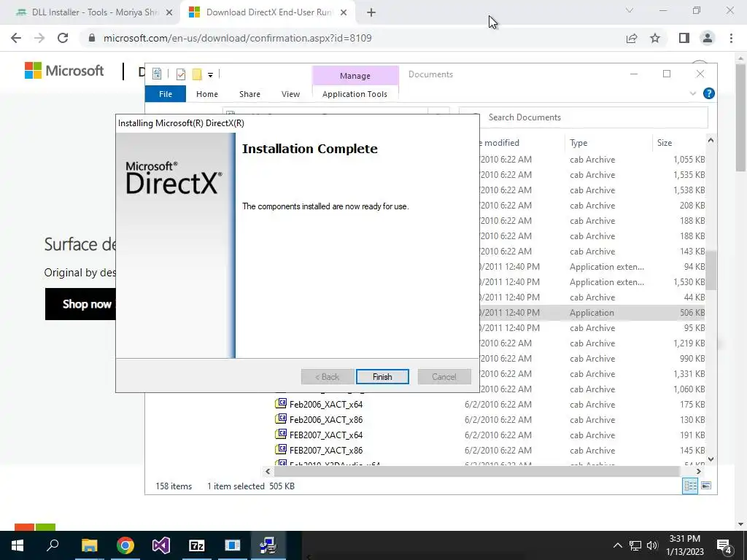This screenshot has width=747, height=560.
Task: Open the Chrome tab search dropdown chevron
Action: point(630,10)
